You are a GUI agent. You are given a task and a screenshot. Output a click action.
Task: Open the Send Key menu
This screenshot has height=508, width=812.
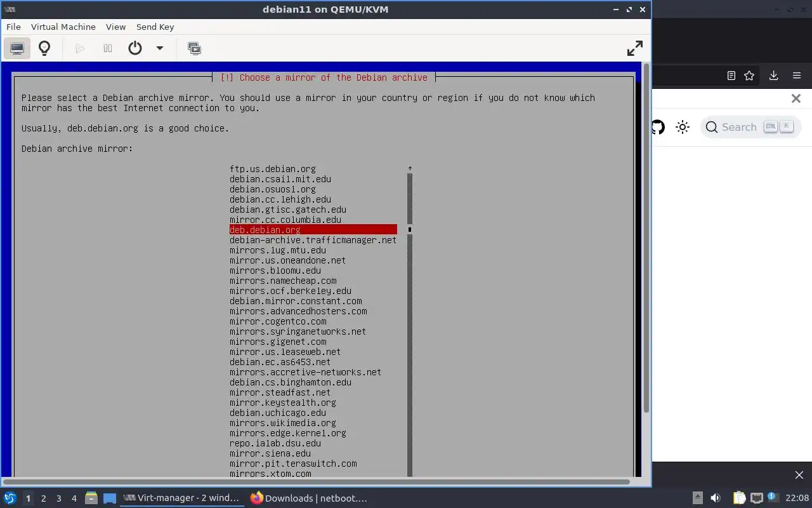tap(155, 27)
